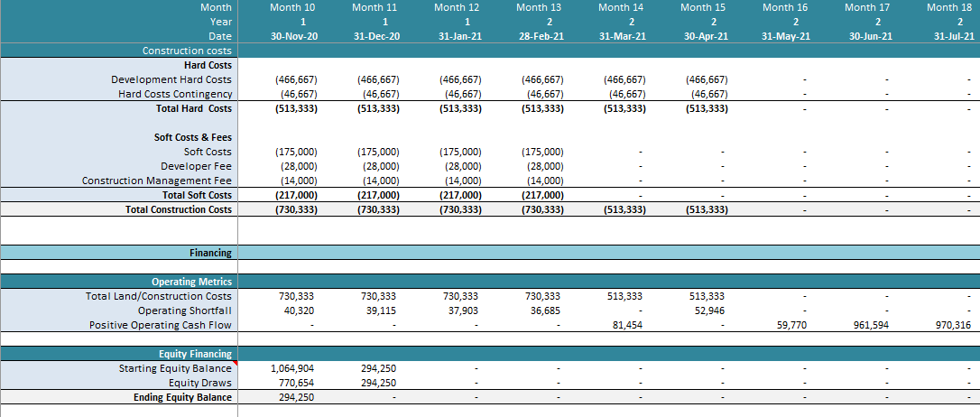Select the 31-Dec-20 date cell

click(x=378, y=36)
